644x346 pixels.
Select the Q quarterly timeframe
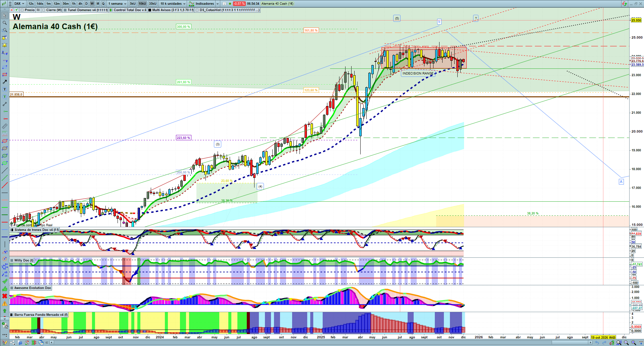click(x=103, y=4)
